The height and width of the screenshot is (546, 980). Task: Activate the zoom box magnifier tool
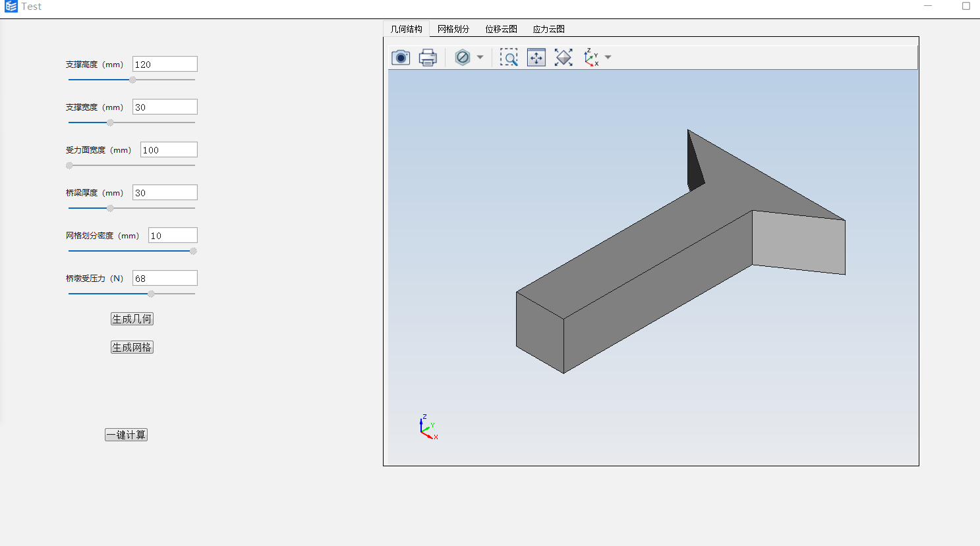tap(509, 57)
